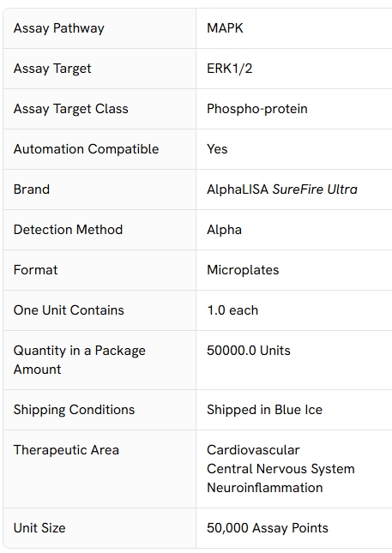Click the Central Nervous System entry

[280, 469]
